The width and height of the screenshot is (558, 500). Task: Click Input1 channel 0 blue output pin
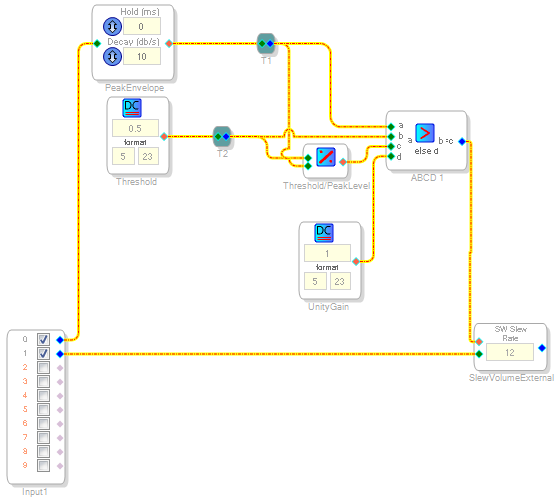[x=60, y=340]
